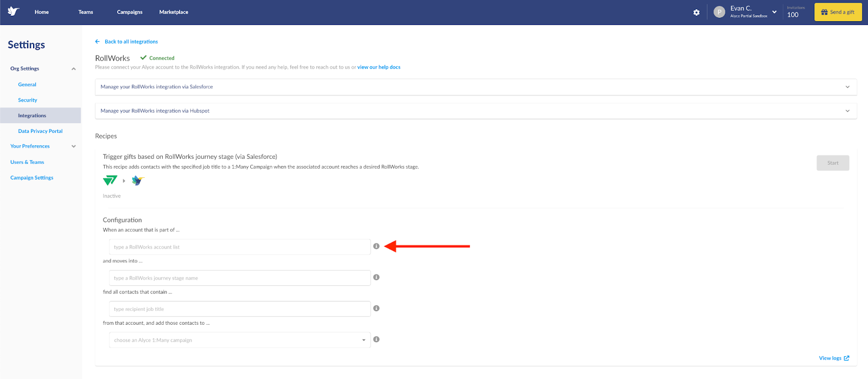The width and height of the screenshot is (868, 379).
Task: Click info icon beside RollWorks account list field
Action: click(x=376, y=246)
